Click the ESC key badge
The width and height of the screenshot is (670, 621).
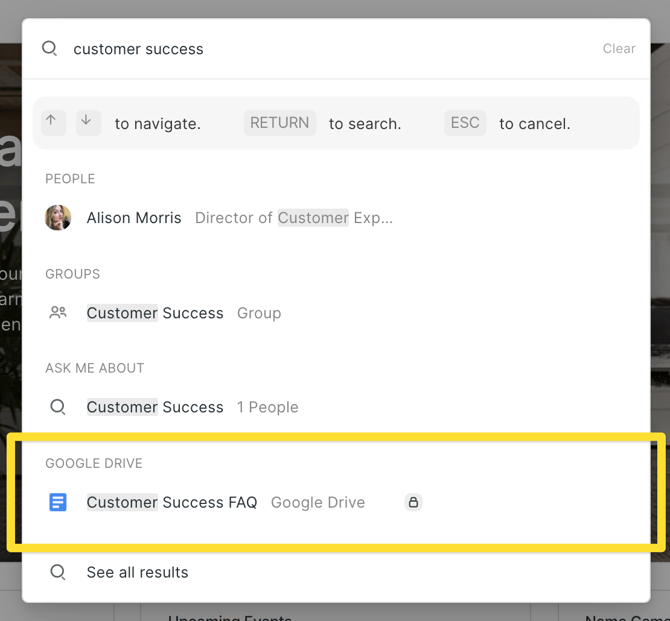[x=465, y=123]
